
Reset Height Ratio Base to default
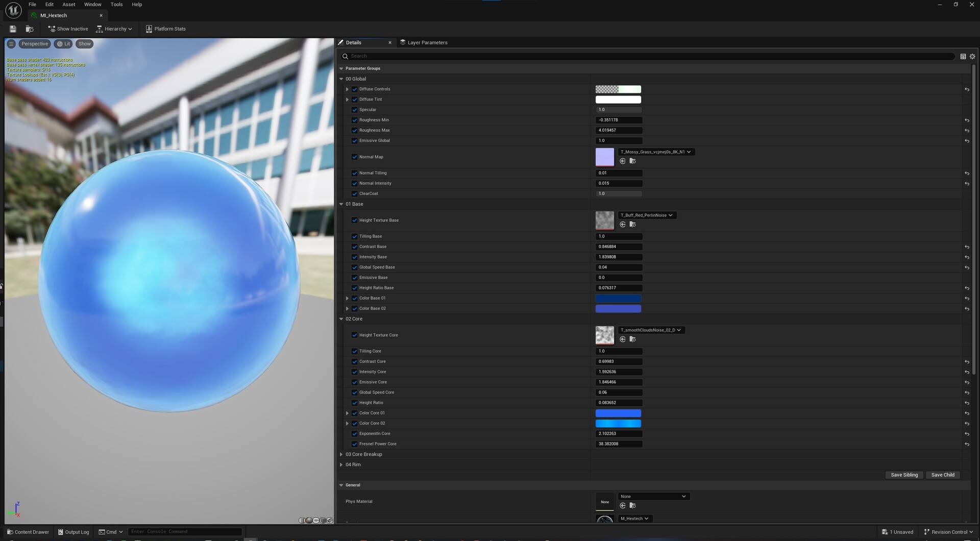tap(967, 288)
